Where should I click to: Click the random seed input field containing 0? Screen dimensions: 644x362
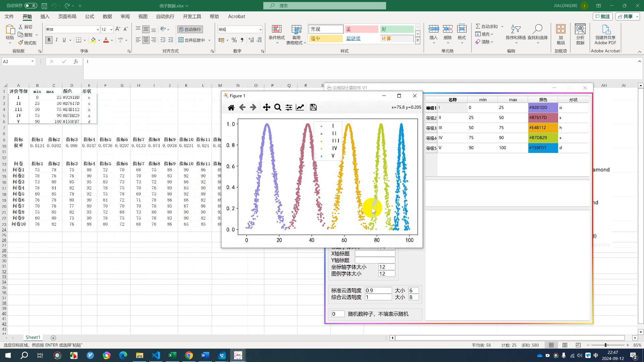pos(337,314)
